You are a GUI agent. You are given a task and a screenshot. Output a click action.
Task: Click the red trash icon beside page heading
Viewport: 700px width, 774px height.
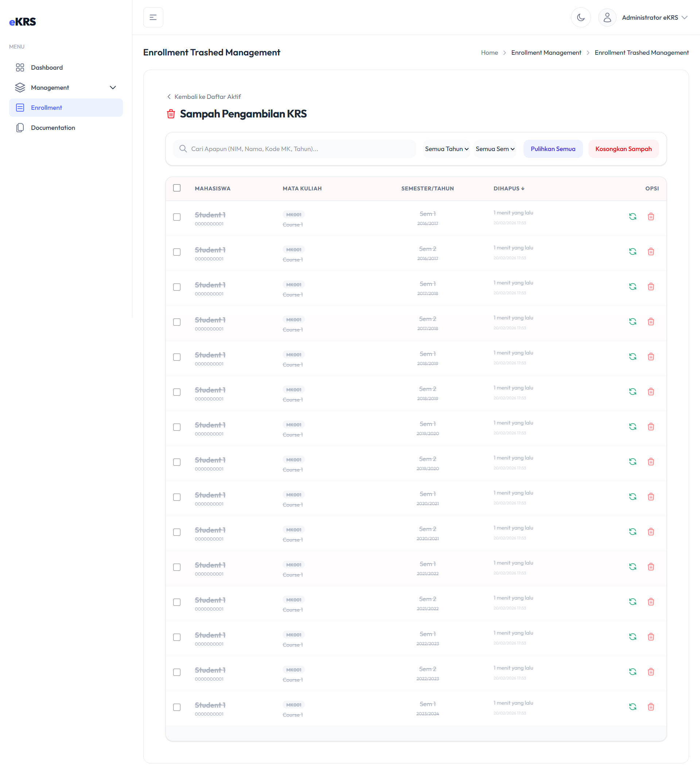click(171, 114)
